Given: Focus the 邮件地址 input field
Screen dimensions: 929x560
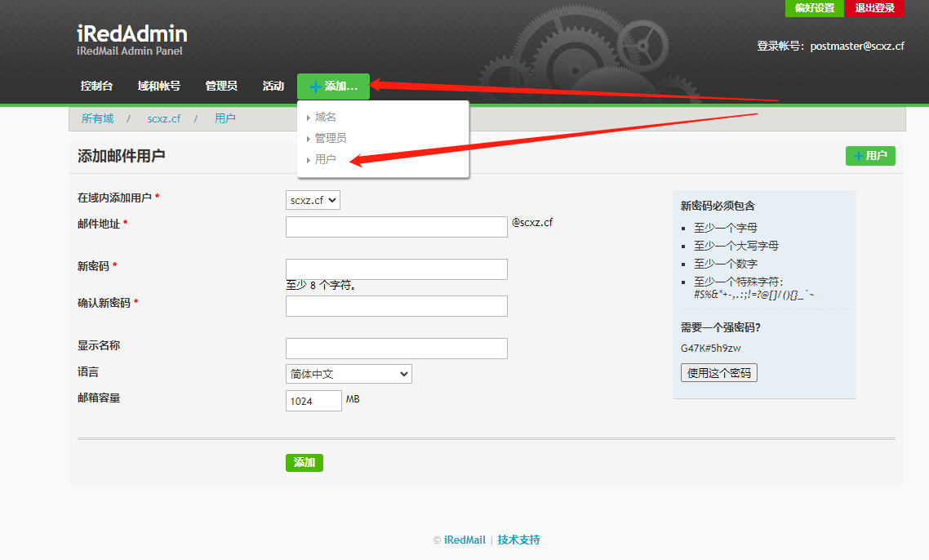Looking at the screenshot, I should pyautogui.click(x=397, y=227).
